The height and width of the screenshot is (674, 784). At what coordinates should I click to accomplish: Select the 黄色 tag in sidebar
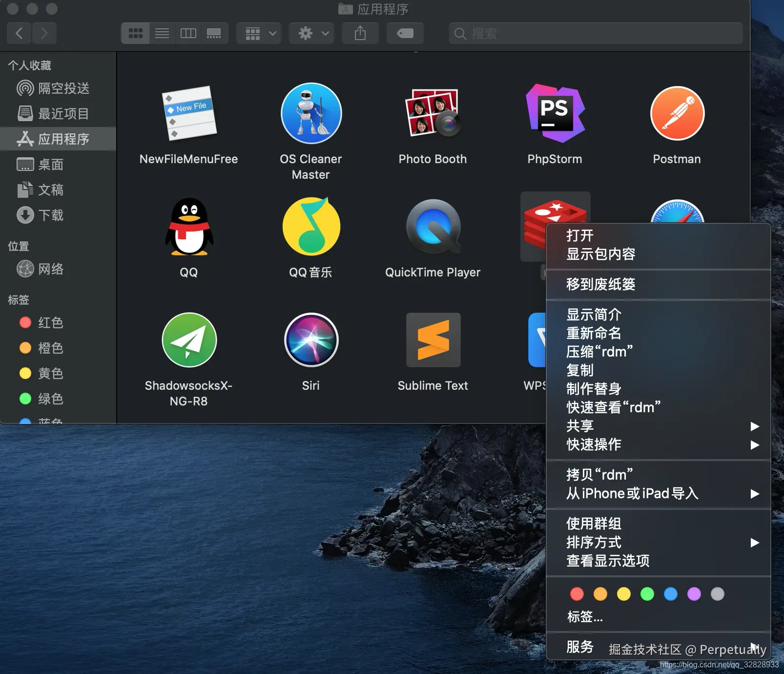[58, 374]
